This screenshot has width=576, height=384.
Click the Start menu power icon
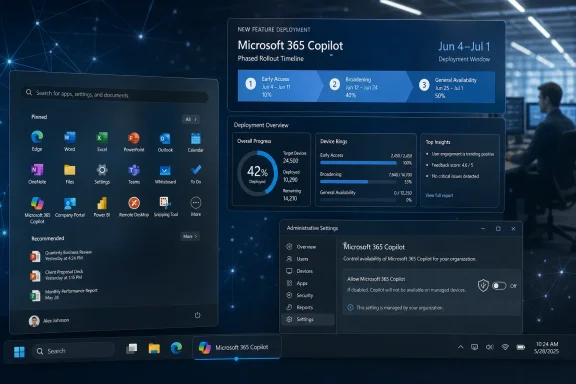coord(197,315)
